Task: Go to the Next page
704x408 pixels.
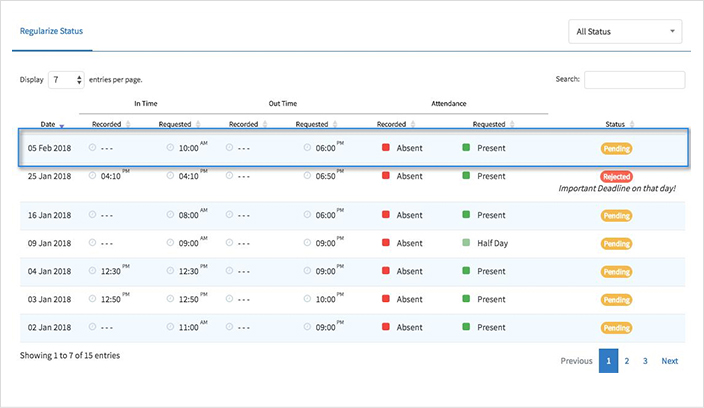Action: [x=669, y=361]
